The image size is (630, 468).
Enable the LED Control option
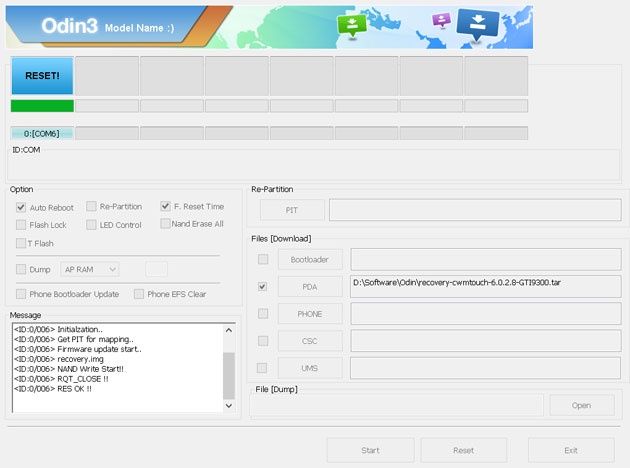tap(91, 225)
